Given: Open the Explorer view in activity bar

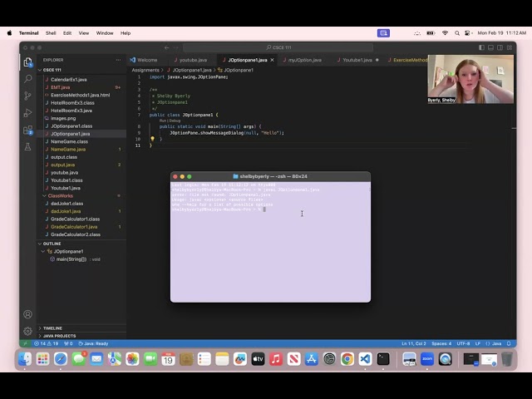Looking at the screenshot, I should [27, 62].
